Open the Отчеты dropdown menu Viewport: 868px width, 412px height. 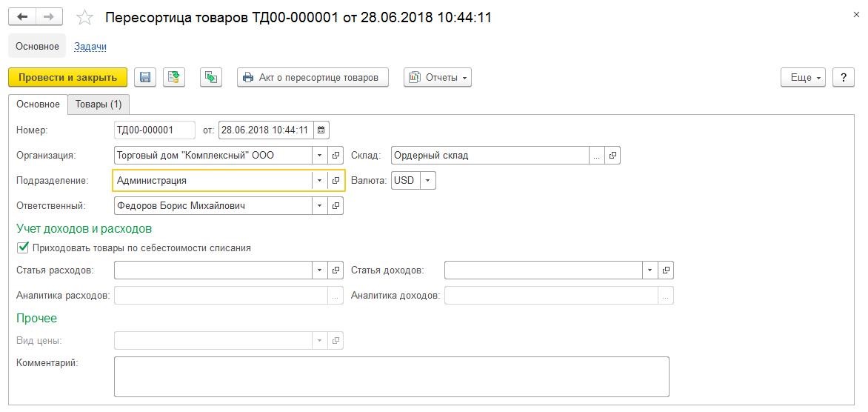click(438, 78)
